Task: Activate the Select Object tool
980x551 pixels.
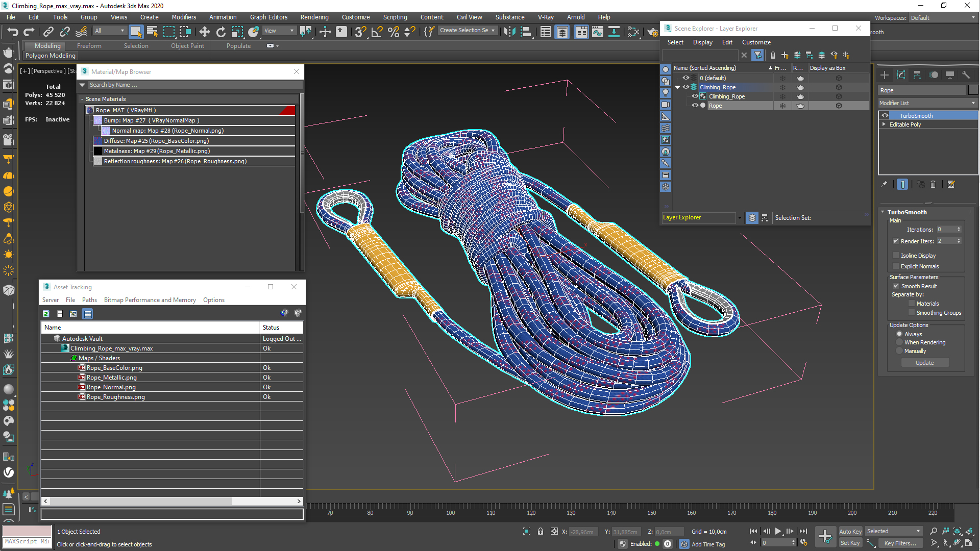Action: pos(136,32)
